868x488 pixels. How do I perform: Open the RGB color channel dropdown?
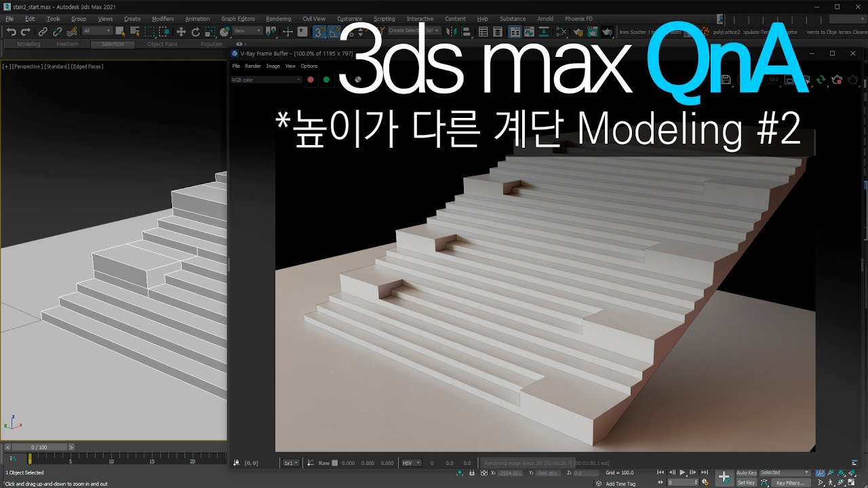coord(267,79)
